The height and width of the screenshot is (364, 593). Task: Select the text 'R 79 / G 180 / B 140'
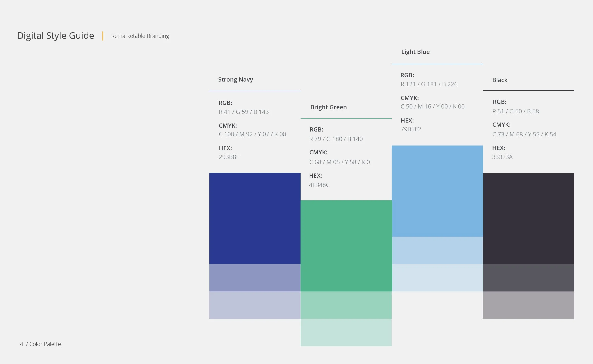pyautogui.click(x=336, y=139)
